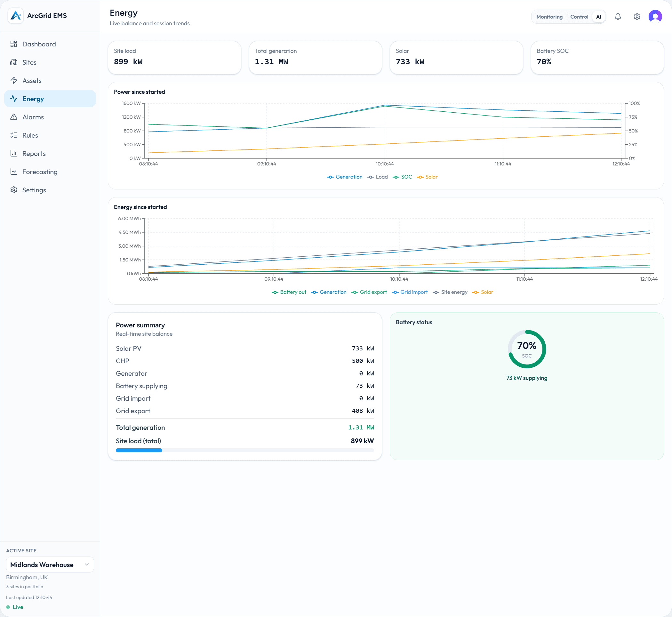Click the site selector chevron arrow
This screenshot has height=617, width=672.
coord(87,565)
